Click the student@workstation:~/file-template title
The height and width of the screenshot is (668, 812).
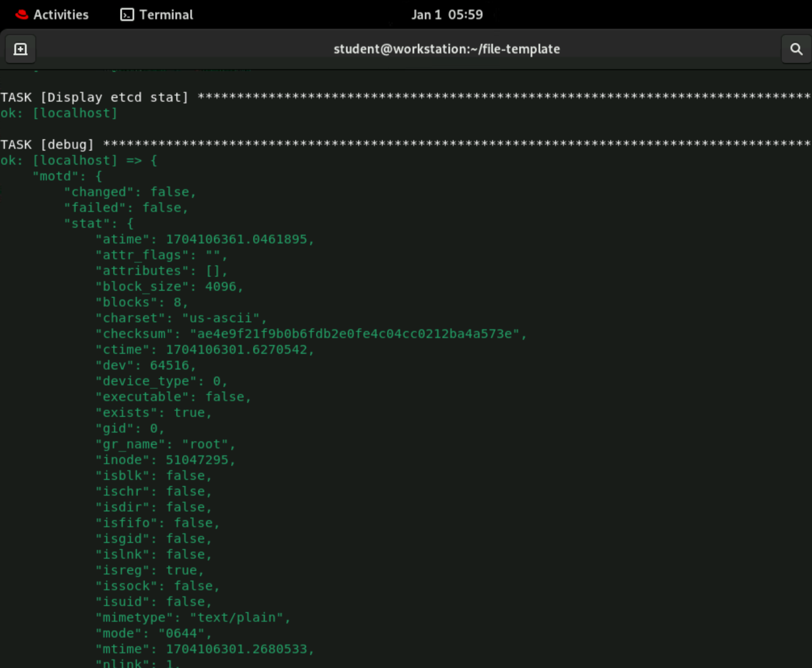coord(446,49)
